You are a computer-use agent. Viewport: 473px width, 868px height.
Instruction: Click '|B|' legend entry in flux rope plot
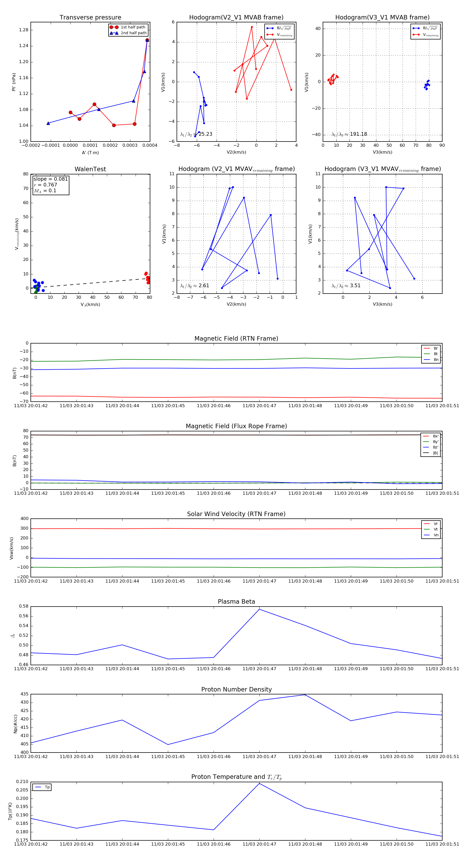point(431,453)
